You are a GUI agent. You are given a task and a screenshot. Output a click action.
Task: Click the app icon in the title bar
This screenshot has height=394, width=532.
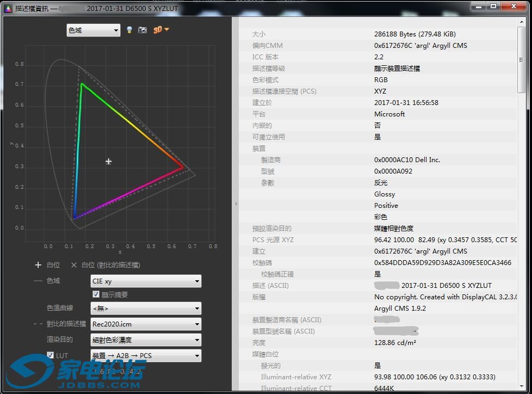pos(8,8)
